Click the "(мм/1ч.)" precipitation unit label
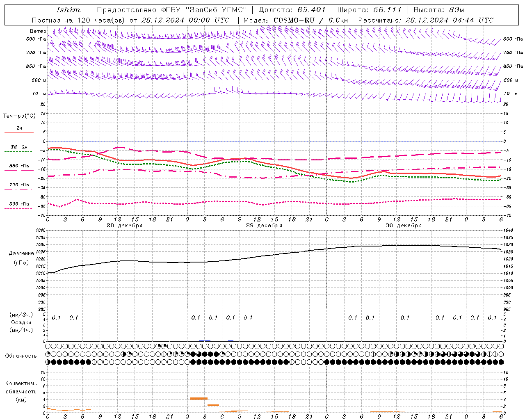The height and width of the screenshot is (420, 525). (21, 330)
